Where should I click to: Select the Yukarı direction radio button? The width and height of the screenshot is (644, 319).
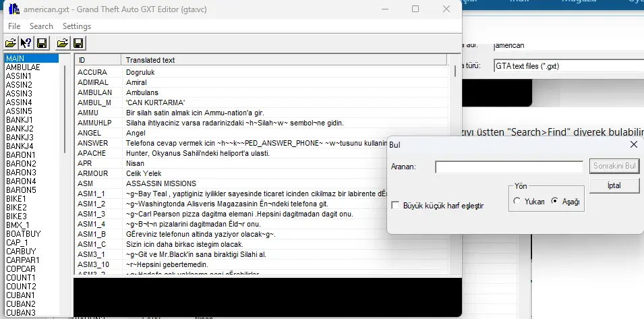tap(517, 201)
